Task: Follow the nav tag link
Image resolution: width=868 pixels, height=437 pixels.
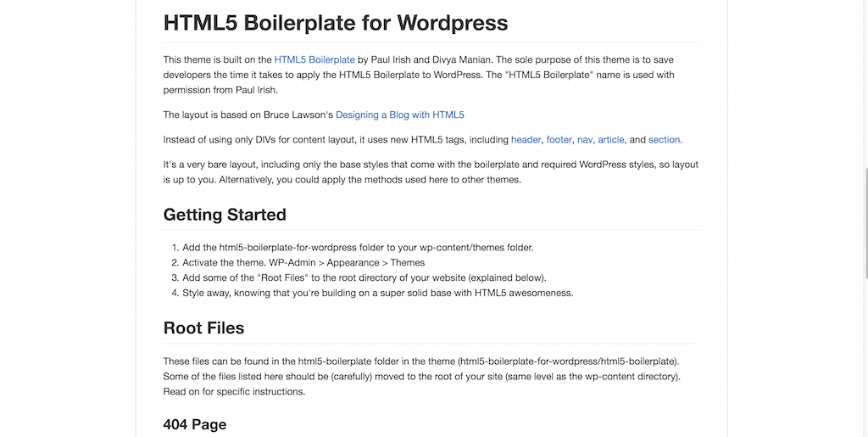Action: click(x=585, y=139)
